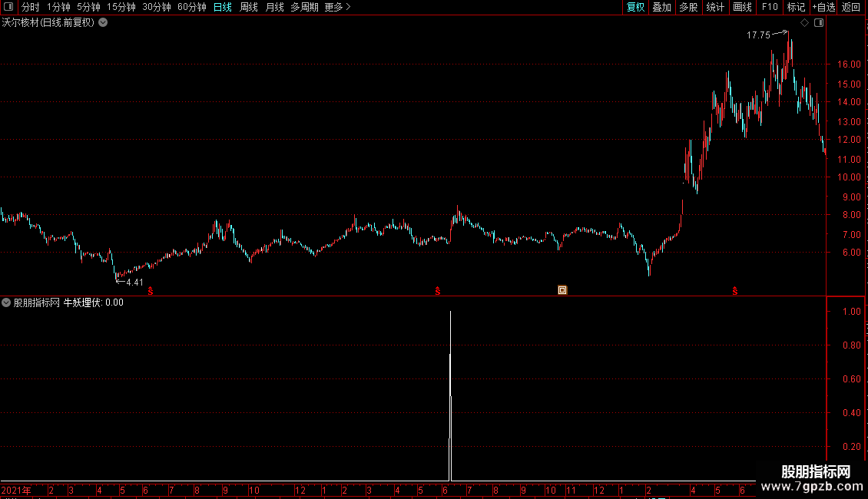
Task: Open 多周期 multi-period view
Action: (x=304, y=7)
